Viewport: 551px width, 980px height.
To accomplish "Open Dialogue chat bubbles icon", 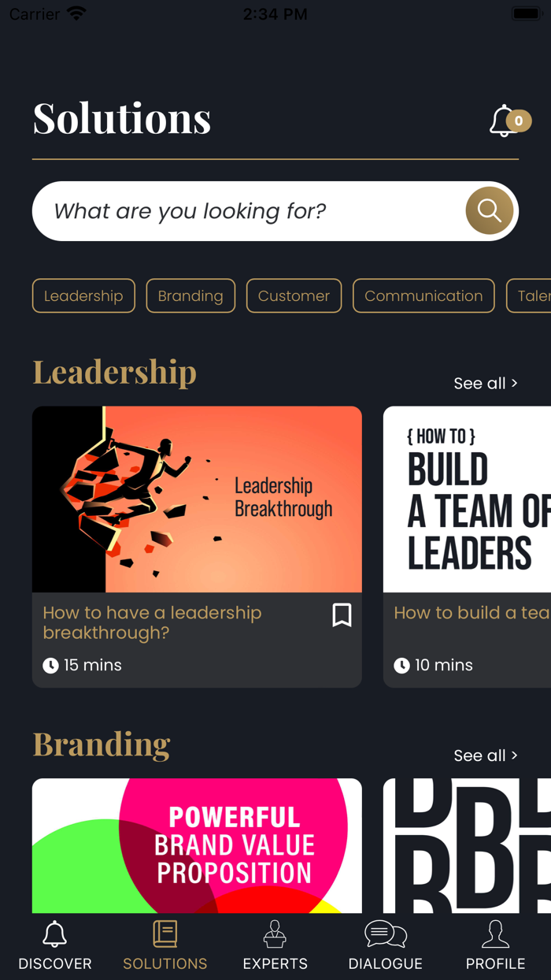I will [386, 934].
